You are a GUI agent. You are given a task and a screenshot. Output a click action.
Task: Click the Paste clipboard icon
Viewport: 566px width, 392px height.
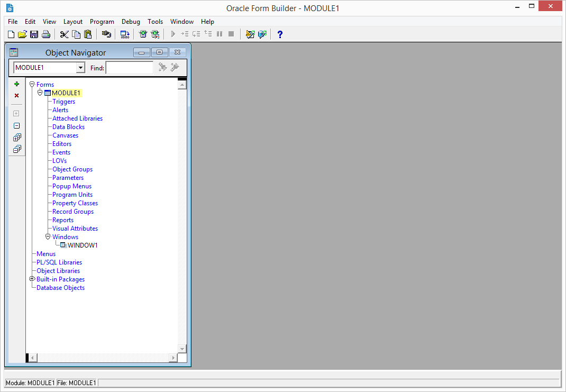[88, 34]
